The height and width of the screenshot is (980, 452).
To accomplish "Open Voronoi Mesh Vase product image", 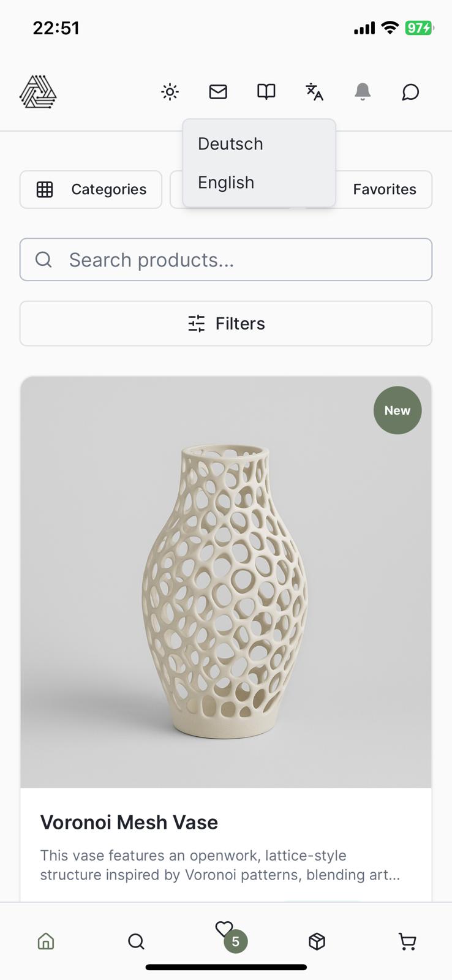I will point(226,582).
